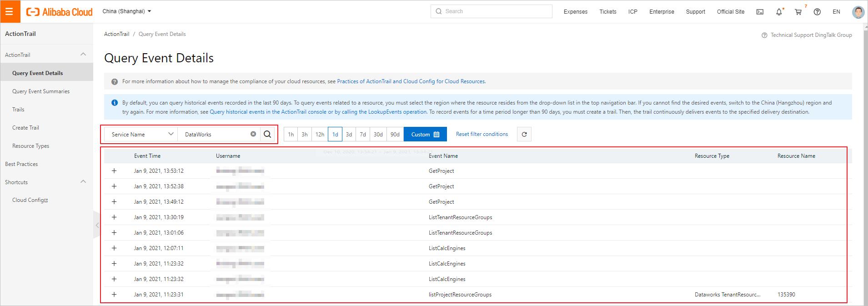Screen dimensions: 868x306
Task: Select the 12h time range
Action: (x=320, y=134)
